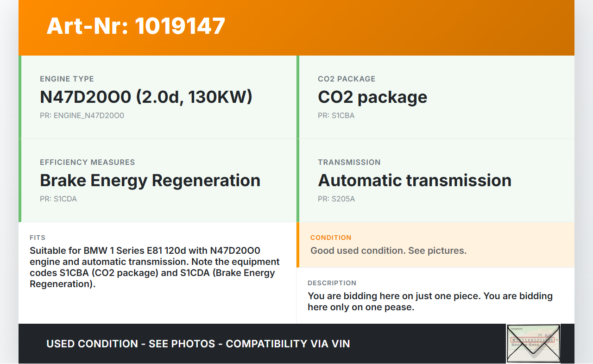Image resolution: width=593 pixels, height=364 pixels.
Task: Click the DESCRIPTION bidding text
Action: click(430, 301)
